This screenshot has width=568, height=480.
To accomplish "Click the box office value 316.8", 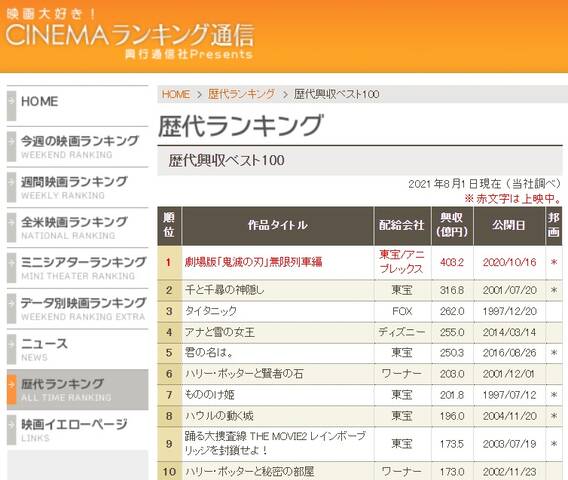I will 452,290.
